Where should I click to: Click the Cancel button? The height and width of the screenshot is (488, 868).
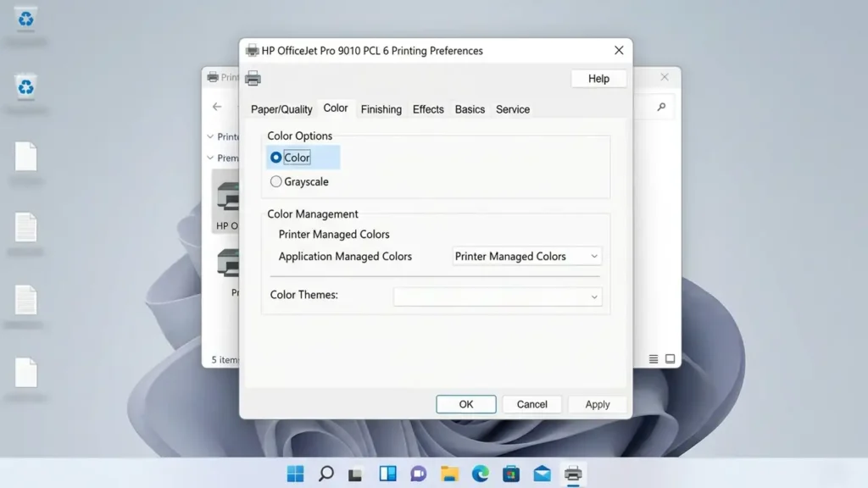click(532, 404)
